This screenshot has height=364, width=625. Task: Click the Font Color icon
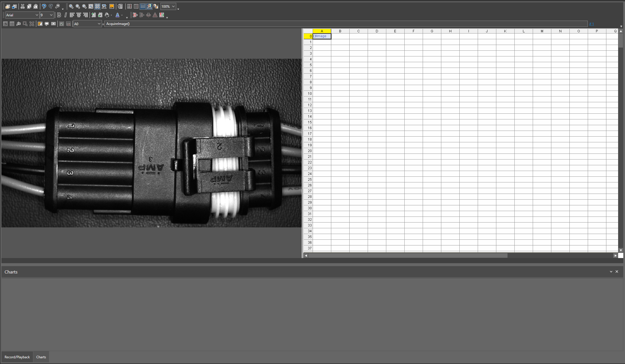[118, 15]
